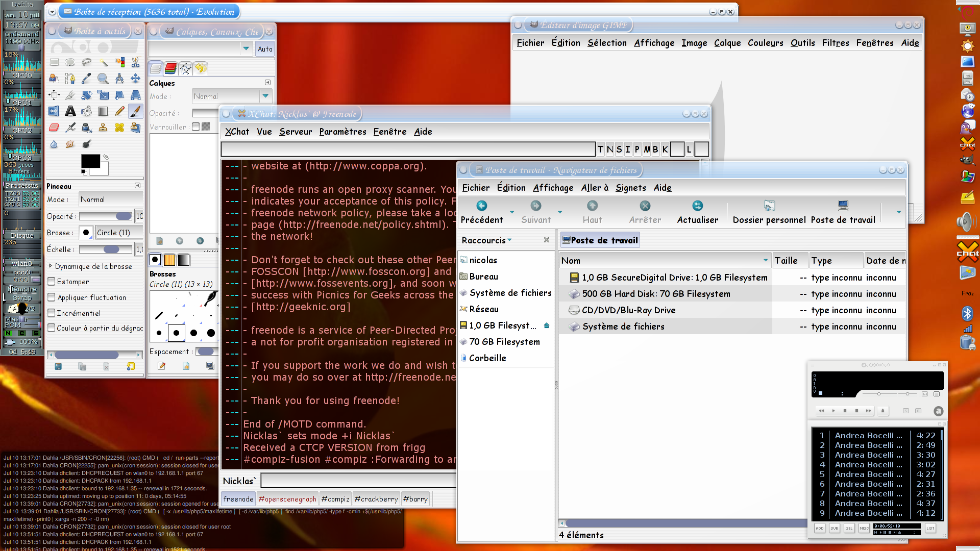Toggle Estomper checkbox in brush options
Image resolution: width=980 pixels, height=551 pixels.
[52, 282]
